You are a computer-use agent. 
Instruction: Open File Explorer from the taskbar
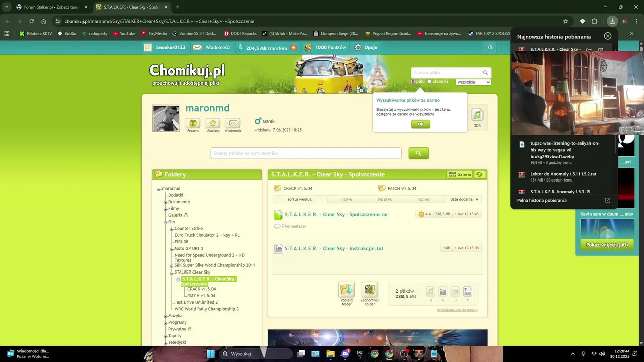click(330, 354)
